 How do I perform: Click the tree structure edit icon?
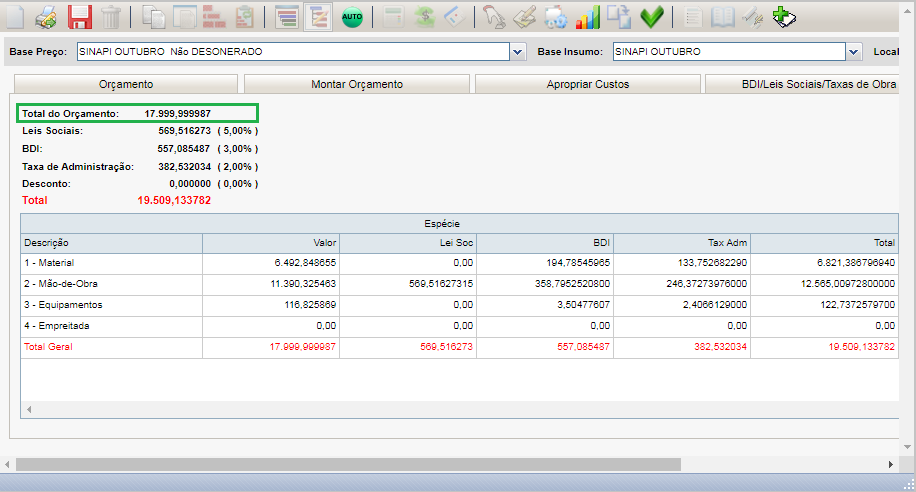318,17
